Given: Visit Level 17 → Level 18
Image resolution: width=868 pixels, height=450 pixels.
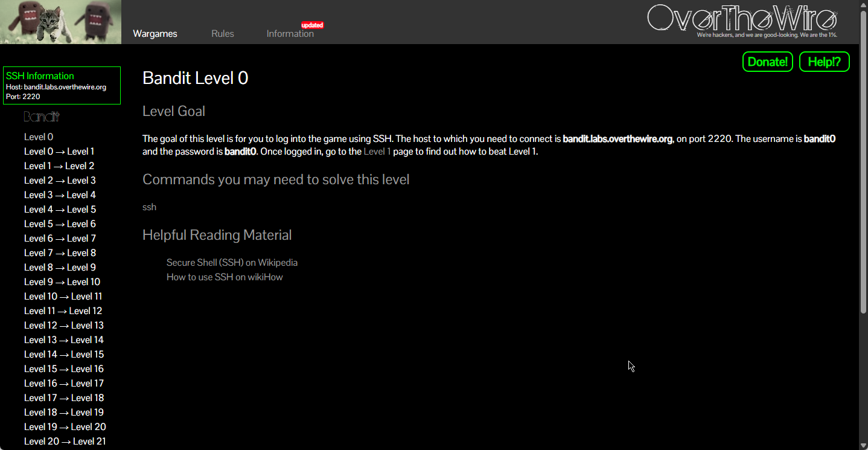Looking at the screenshot, I should click(x=64, y=398).
